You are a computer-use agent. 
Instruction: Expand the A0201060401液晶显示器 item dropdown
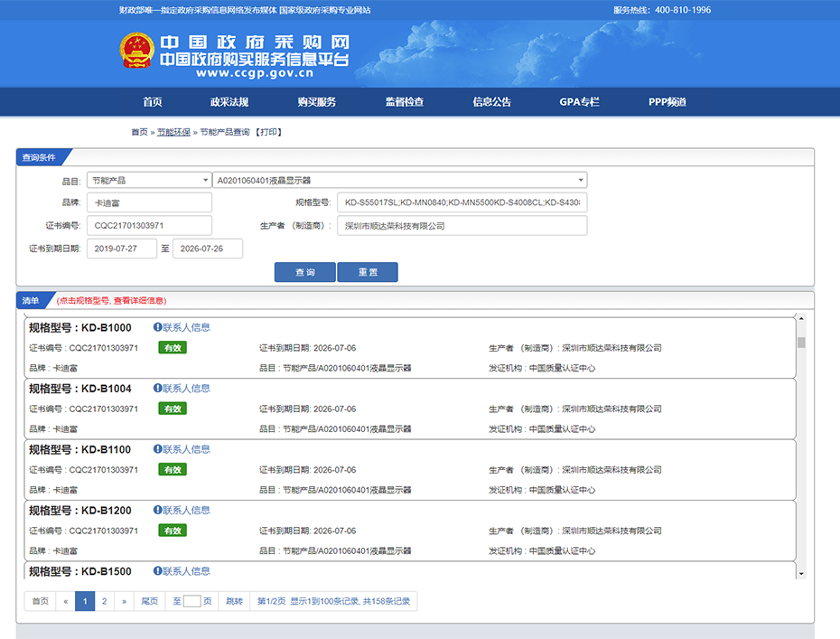[x=399, y=181]
